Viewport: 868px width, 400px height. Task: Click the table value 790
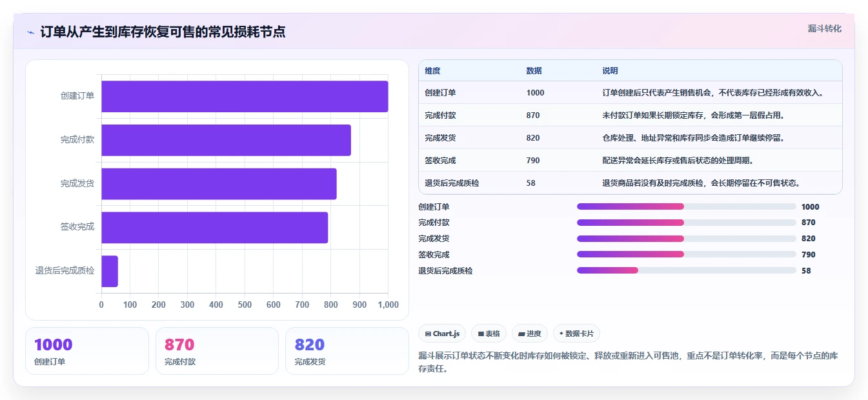[533, 161]
